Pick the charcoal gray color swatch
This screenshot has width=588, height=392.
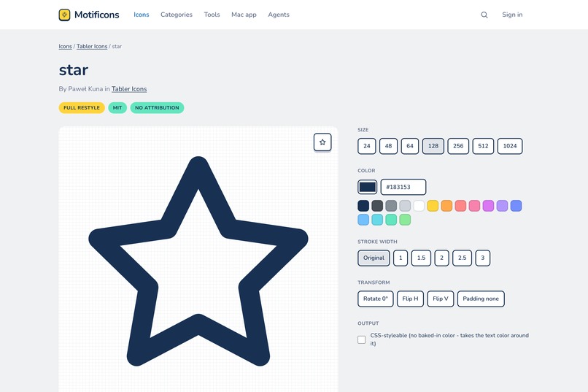pos(377,206)
